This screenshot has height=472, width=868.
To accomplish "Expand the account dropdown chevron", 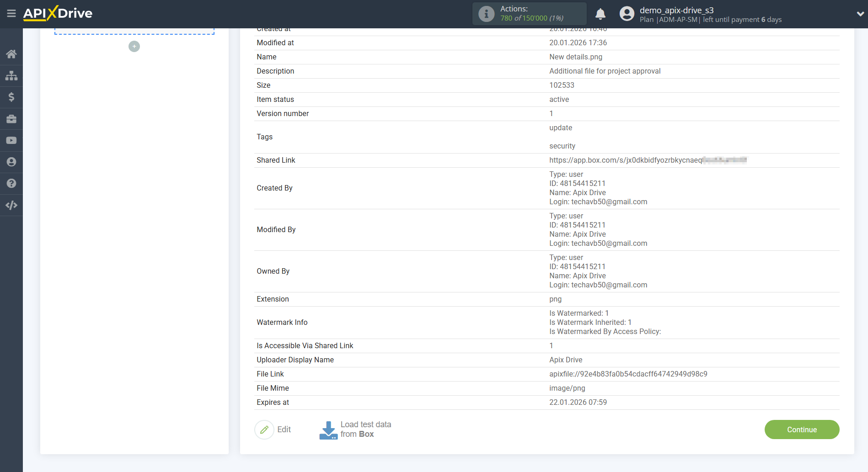I will (x=860, y=14).
